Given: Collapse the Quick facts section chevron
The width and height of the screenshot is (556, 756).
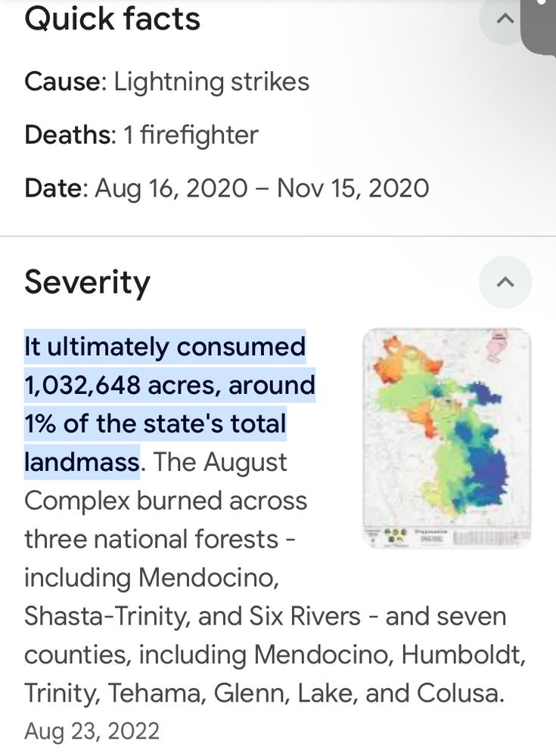Looking at the screenshot, I should (x=505, y=20).
